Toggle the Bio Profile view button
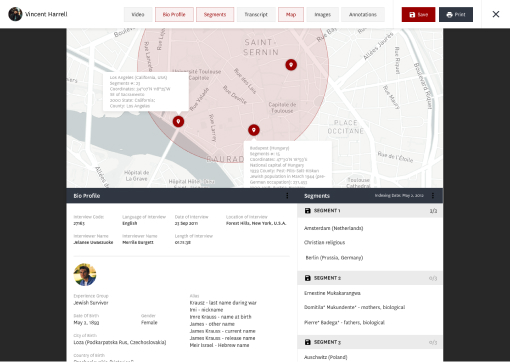 coord(174,15)
